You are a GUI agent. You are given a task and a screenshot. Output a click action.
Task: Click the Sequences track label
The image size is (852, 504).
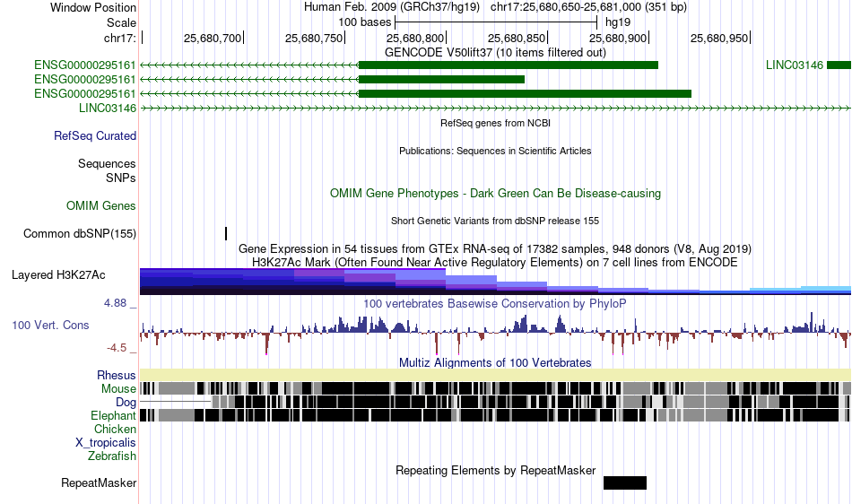click(107, 163)
